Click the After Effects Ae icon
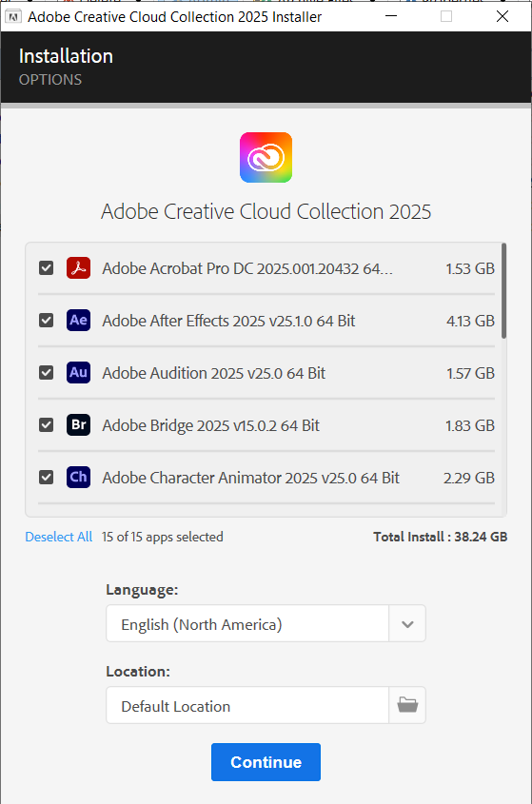532x804 pixels. pos(78,321)
